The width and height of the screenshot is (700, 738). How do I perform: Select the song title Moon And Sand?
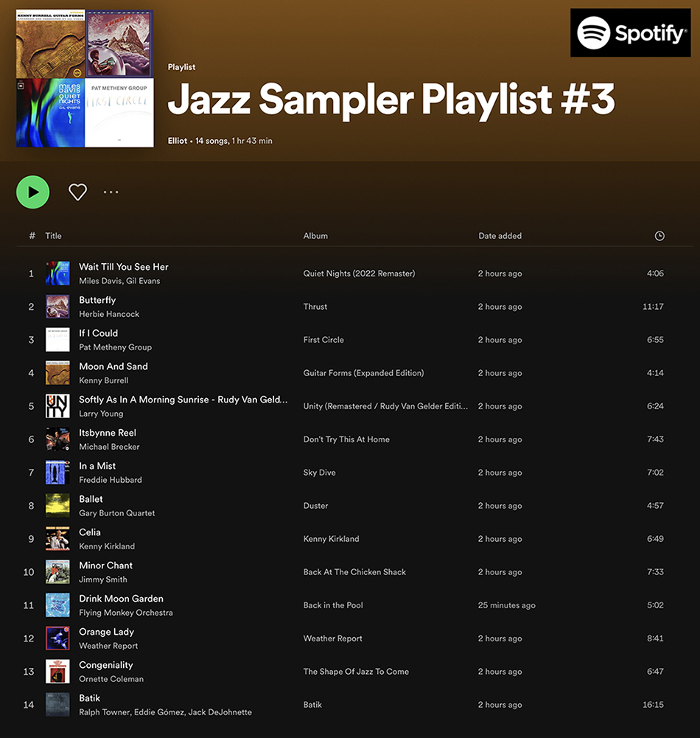pos(113,366)
